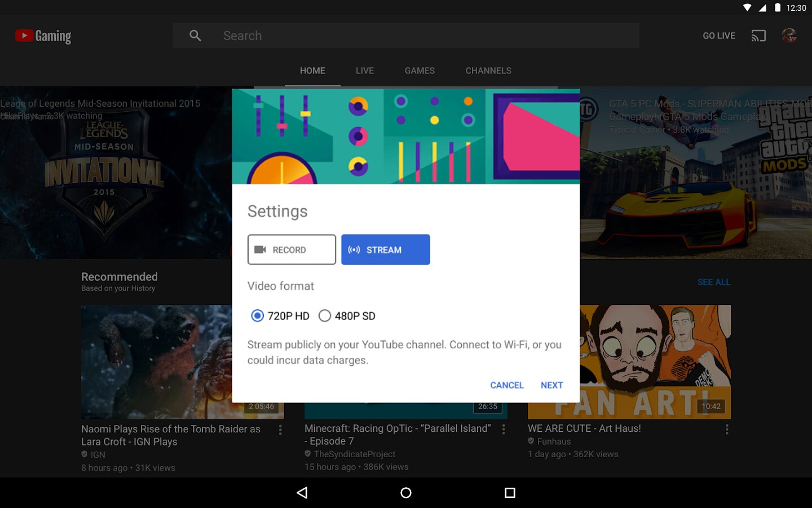The height and width of the screenshot is (508, 812).
Task: Click Cancel in the Settings dialog
Action: pyautogui.click(x=507, y=385)
